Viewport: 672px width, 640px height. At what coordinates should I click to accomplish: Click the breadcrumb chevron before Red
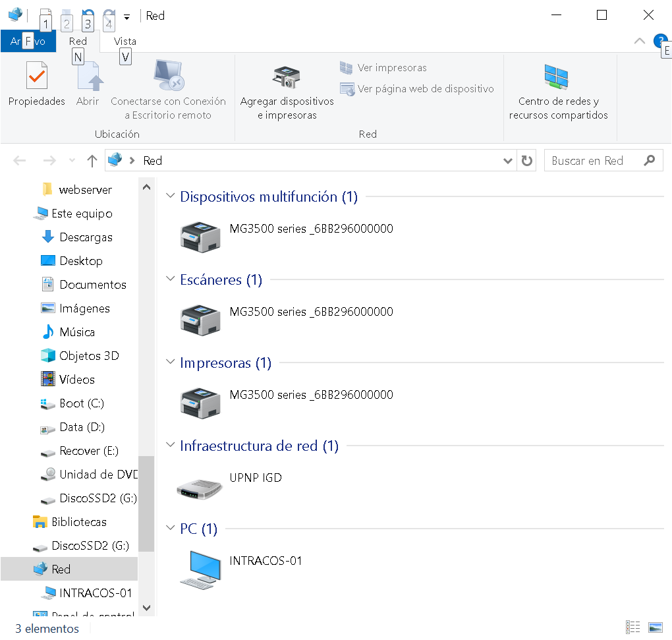pos(132,161)
